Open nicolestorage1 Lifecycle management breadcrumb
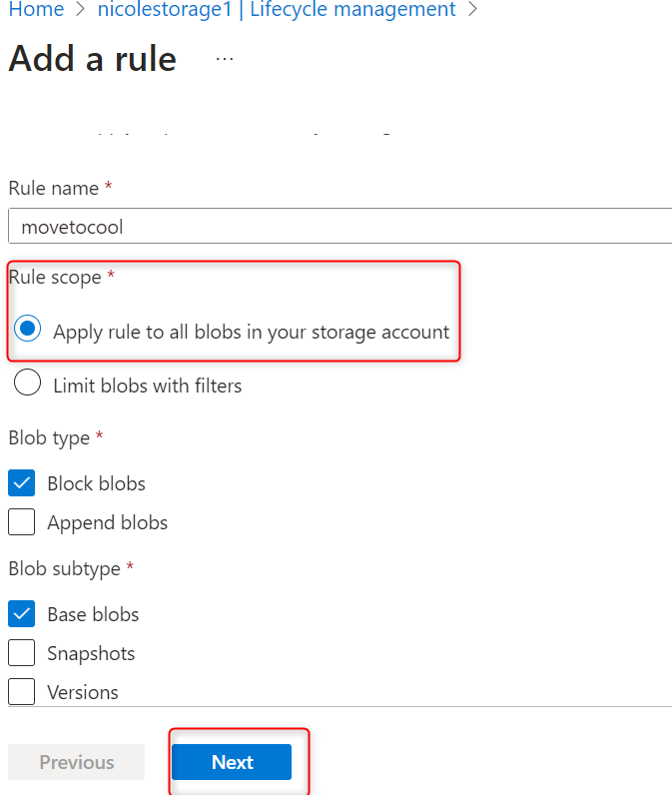This screenshot has height=795, width=672. click(278, 10)
